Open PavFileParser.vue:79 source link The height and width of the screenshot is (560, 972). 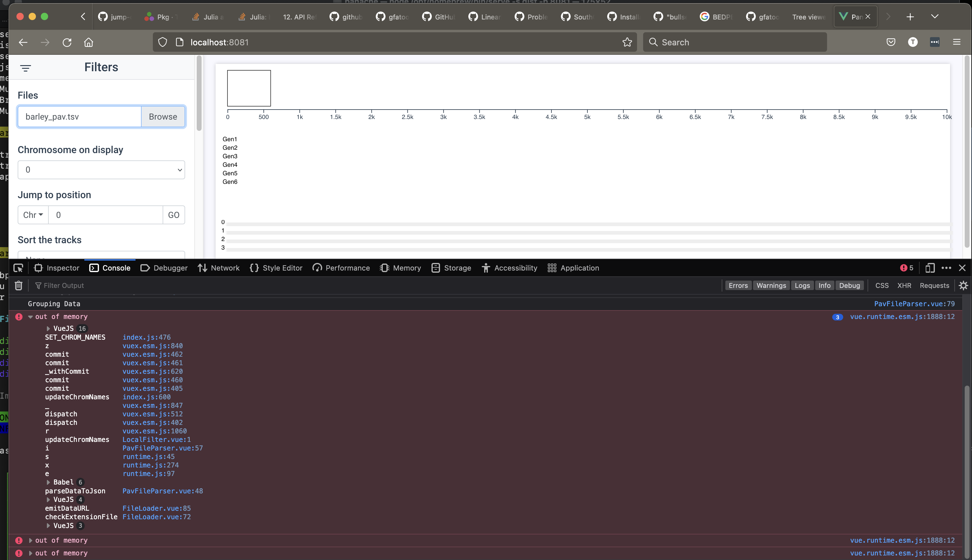coord(914,304)
